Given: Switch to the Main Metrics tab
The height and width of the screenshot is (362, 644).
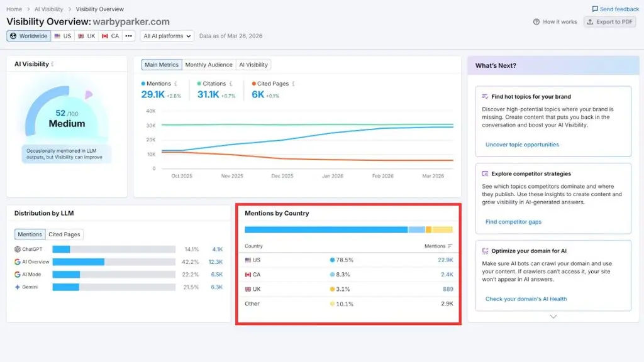Looking at the screenshot, I should [x=162, y=65].
